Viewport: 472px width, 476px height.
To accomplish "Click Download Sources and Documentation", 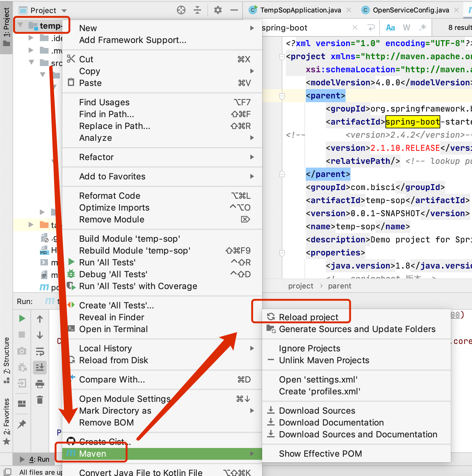I will pos(358,434).
